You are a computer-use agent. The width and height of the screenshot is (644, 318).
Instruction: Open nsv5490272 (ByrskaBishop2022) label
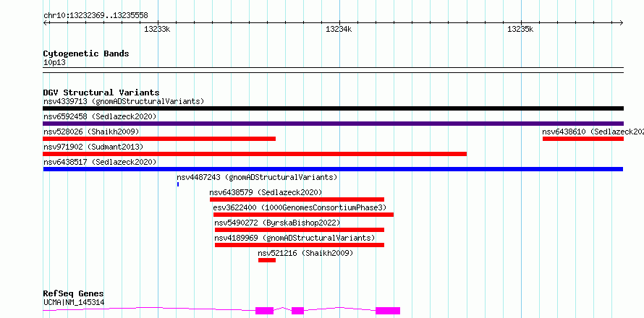coord(277,223)
